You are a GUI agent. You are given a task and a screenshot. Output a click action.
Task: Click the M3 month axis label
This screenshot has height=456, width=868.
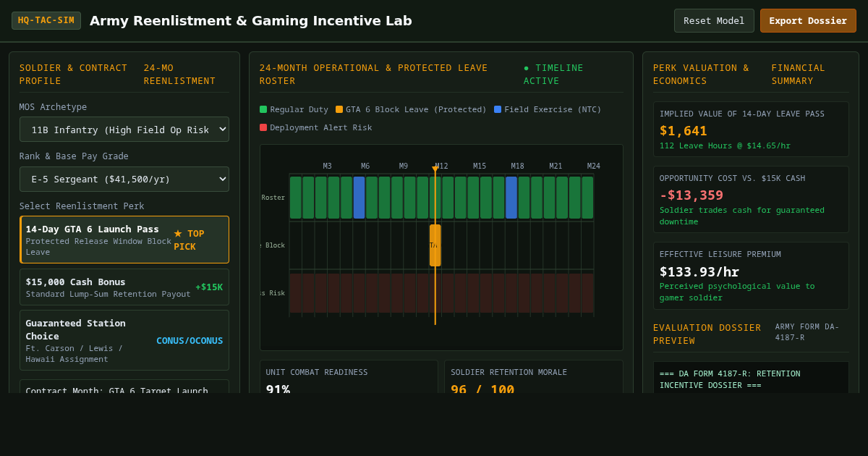coord(328,166)
